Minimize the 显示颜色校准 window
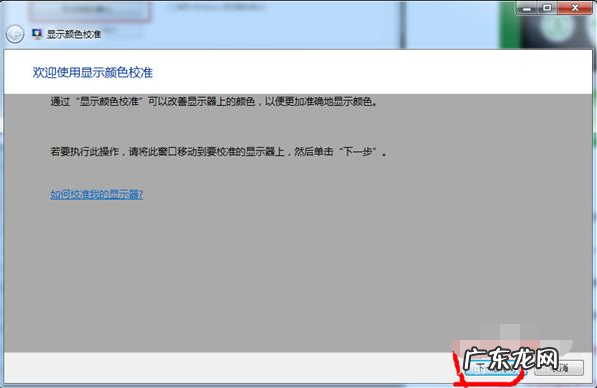This screenshot has width=597, height=388. [x=527, y=8]
